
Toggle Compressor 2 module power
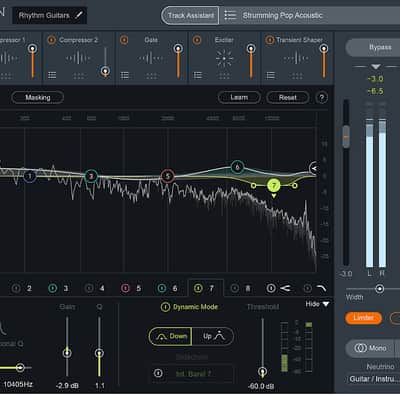(x=52, y=40)
